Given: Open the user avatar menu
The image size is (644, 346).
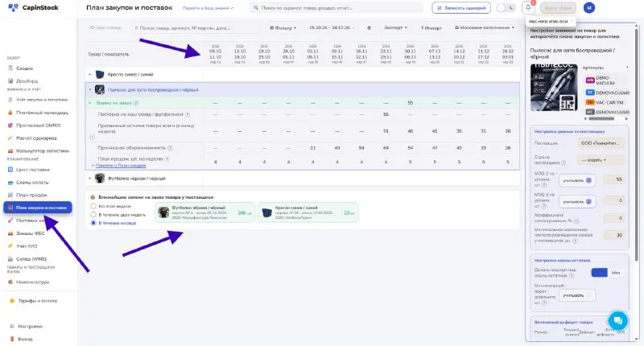Looking at the screenshot, I should [x=589, y=7].
